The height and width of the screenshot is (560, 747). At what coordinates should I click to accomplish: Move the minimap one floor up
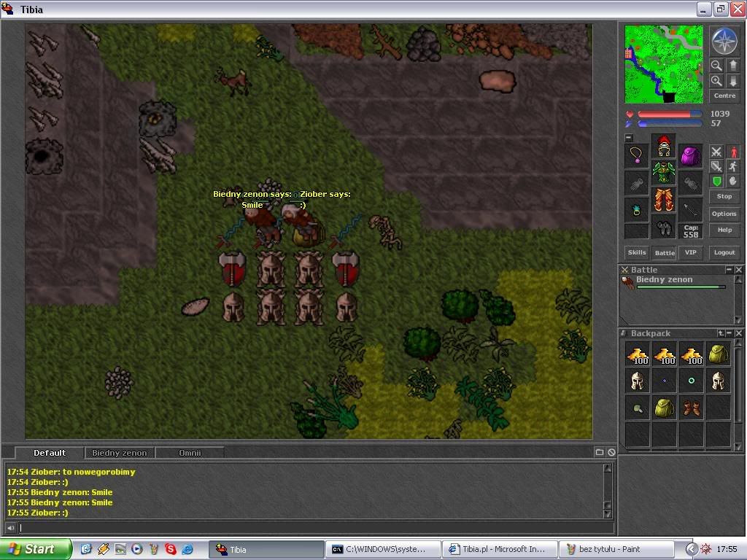[x=733, y=65]
